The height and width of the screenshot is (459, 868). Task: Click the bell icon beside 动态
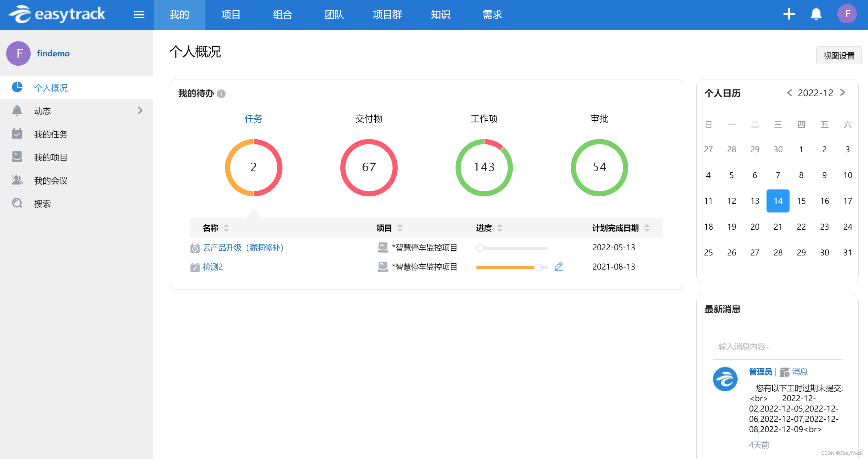(17, 110)
